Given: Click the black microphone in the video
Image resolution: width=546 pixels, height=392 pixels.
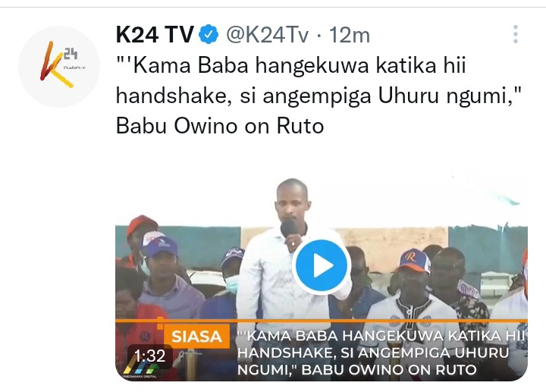Looking at the screenshot, I should pyautogui.click(x=290, y=228).
